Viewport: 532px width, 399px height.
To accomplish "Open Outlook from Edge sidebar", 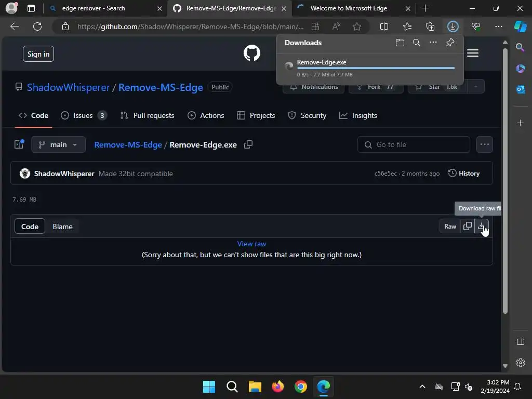I will tap(520, 89).
